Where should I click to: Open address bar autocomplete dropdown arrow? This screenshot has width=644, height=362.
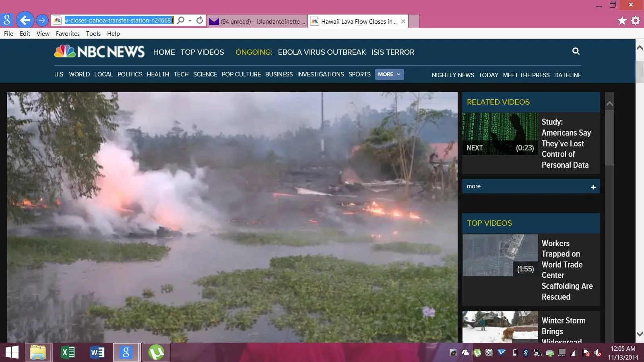pos(190,20)
